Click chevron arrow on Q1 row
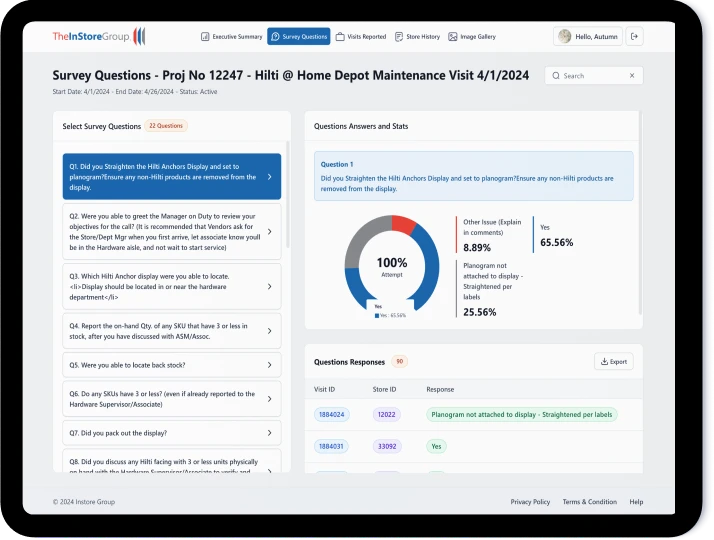Viewport: 714px width, 540px height. [270, 177]
